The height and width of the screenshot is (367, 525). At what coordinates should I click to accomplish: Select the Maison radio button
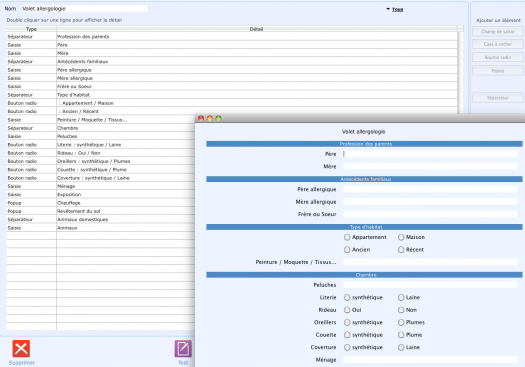tap(401, 237)
